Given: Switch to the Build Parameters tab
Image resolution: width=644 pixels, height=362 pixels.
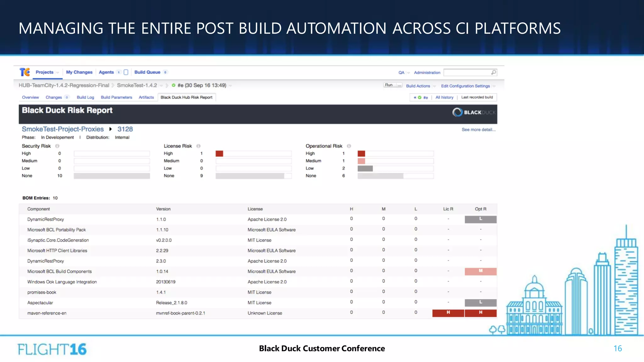Looking at the screenshot, I should point(116,97).
